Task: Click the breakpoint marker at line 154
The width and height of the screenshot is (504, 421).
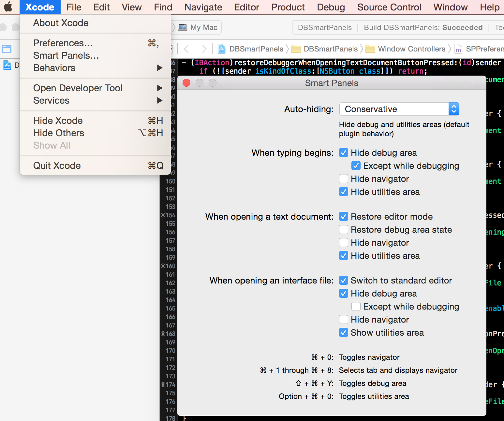Action: pos(163,215)
